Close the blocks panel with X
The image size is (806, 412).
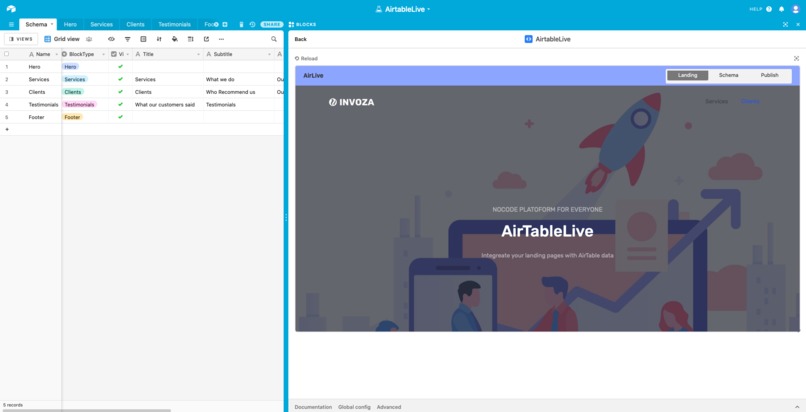point(798,25)
